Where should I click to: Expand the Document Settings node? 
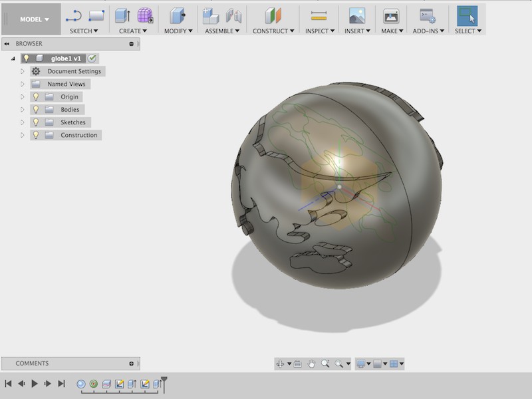[23, 71]
